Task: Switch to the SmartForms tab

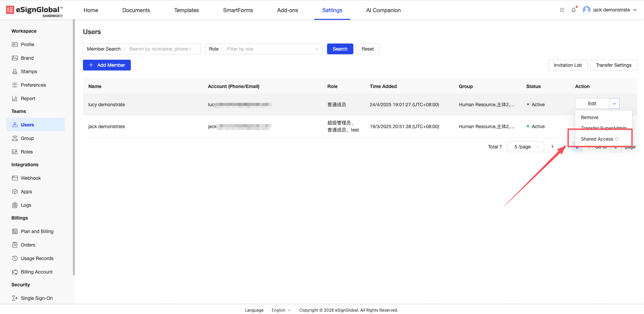Action: tap(238, 10)
